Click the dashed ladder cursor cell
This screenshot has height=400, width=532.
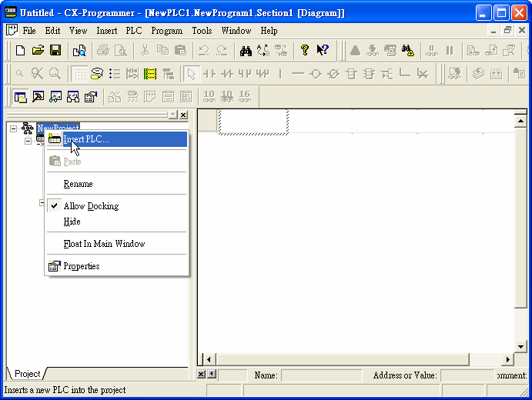point(253,122)
